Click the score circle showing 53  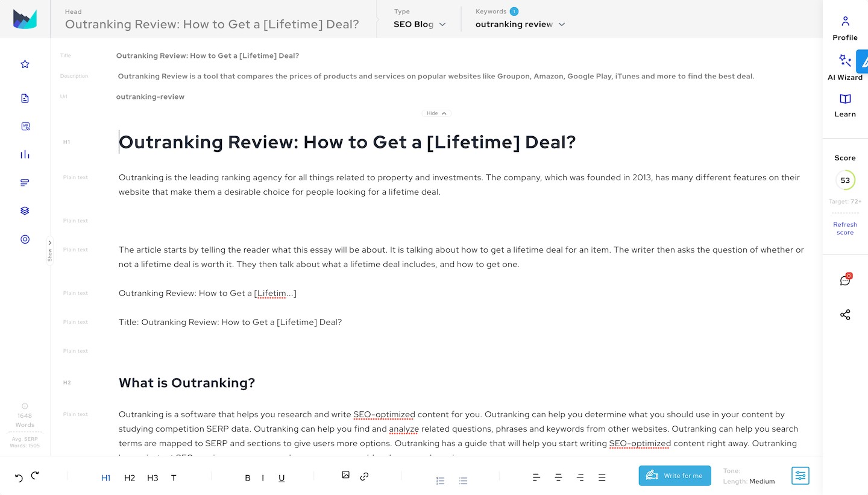point(845,180)
